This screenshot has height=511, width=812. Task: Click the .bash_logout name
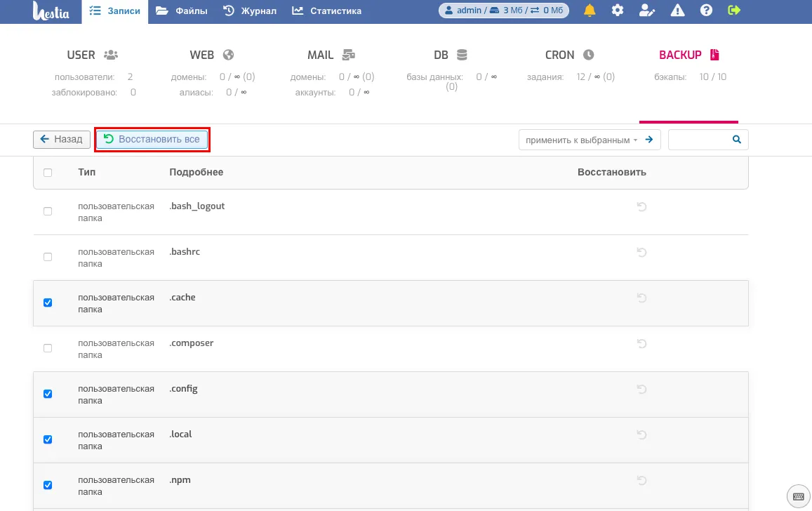[197, 206]
